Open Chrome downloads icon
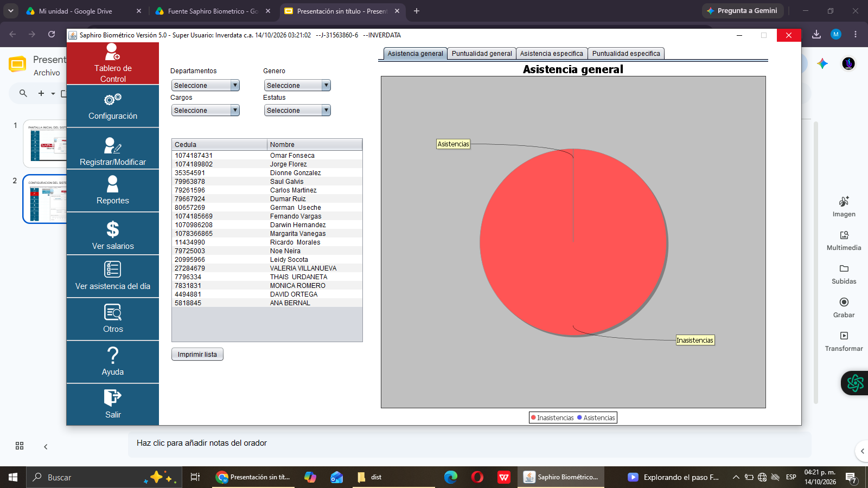This screenshot has width=868, height=488. (816, 34)
